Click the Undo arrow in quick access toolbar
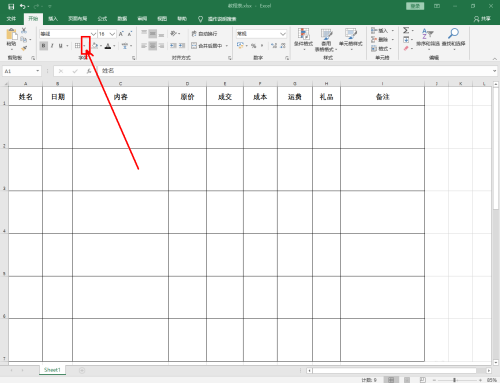 [x=22, y=6]
